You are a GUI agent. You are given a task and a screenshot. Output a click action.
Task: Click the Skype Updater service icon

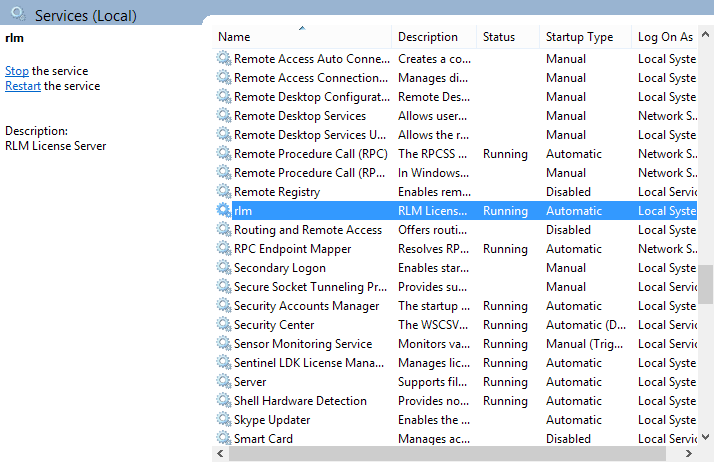pyautogui.click(x=223, y=420)
